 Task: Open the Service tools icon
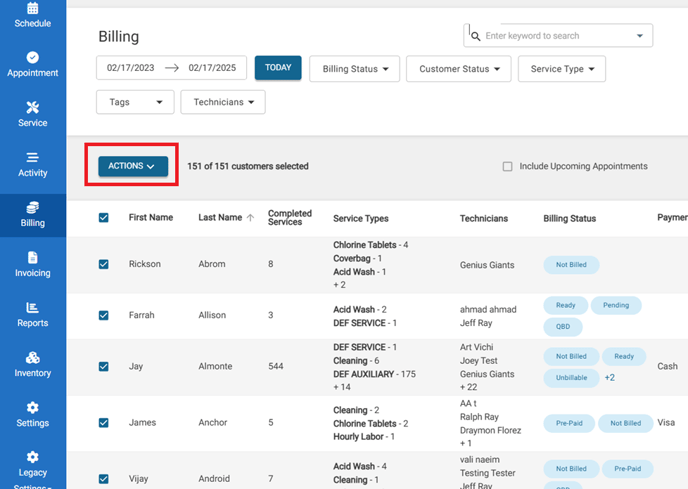(32, 108)
